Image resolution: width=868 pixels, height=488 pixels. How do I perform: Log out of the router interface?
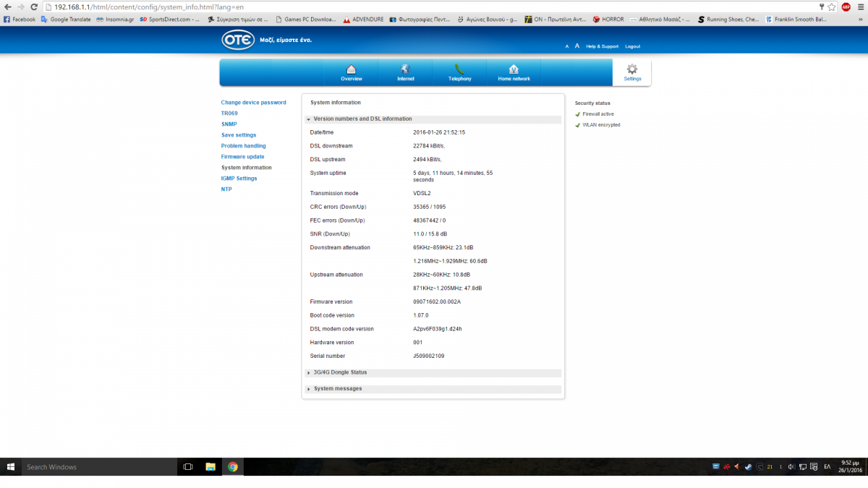pyautogui.click(x=632, y=46)
